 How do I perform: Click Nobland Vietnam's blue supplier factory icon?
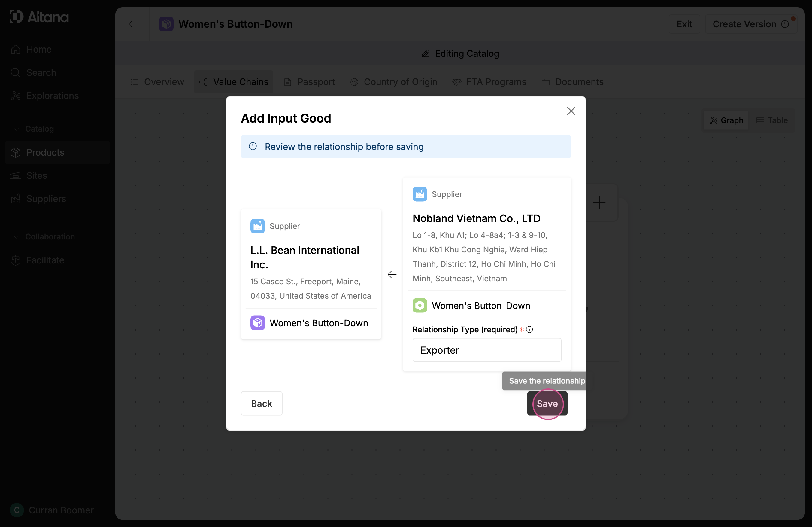point(419,194)
